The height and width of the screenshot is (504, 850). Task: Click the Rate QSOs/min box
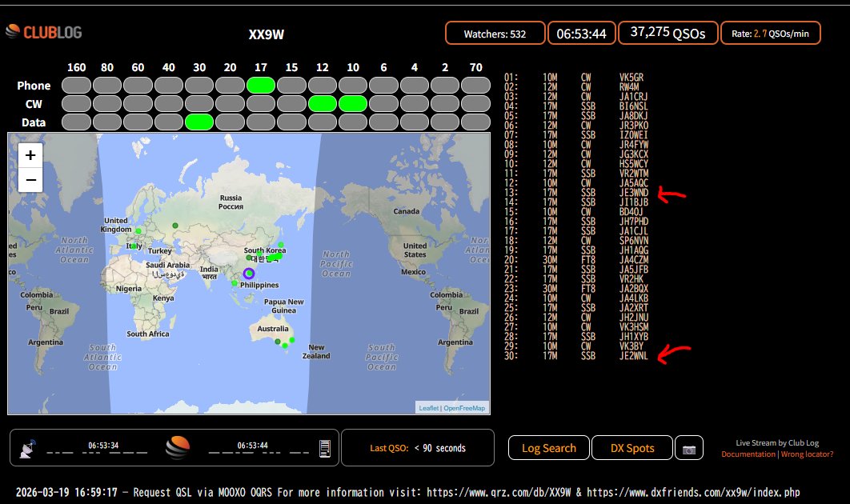(770, 34)
